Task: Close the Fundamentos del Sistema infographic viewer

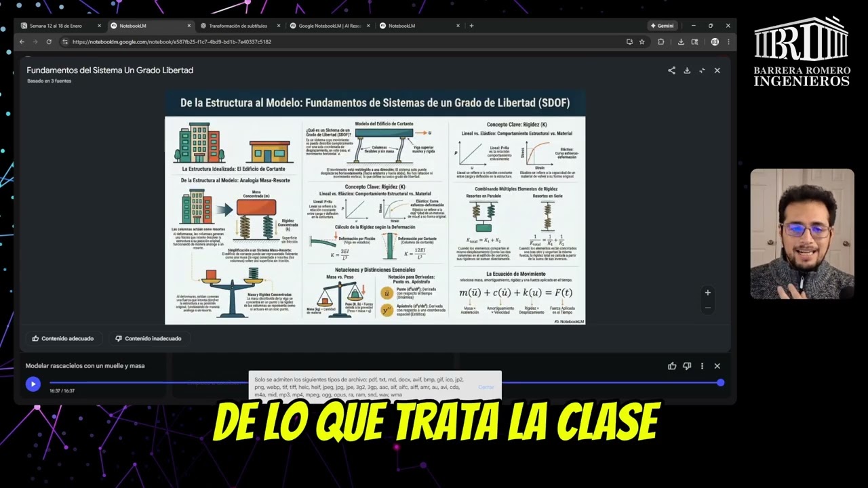Action: (x=717, y=70)
